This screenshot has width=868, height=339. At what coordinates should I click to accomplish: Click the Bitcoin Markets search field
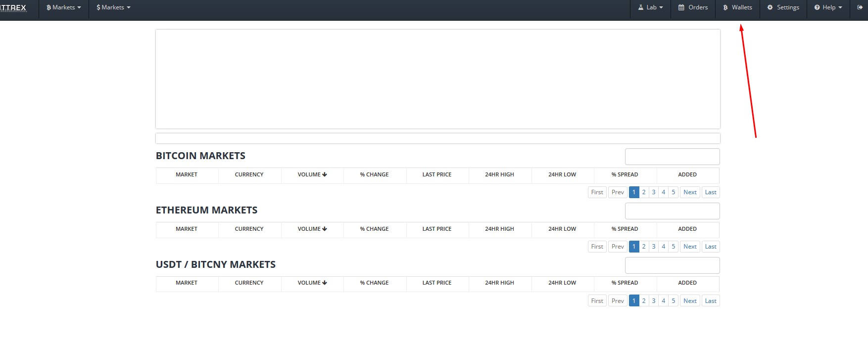point(672,157)
